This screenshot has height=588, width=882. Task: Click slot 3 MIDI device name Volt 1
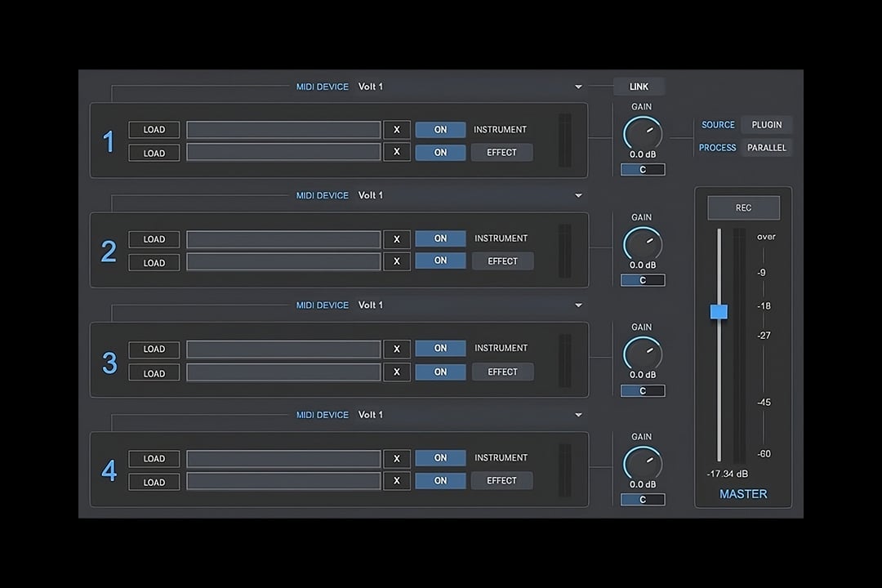371,305
